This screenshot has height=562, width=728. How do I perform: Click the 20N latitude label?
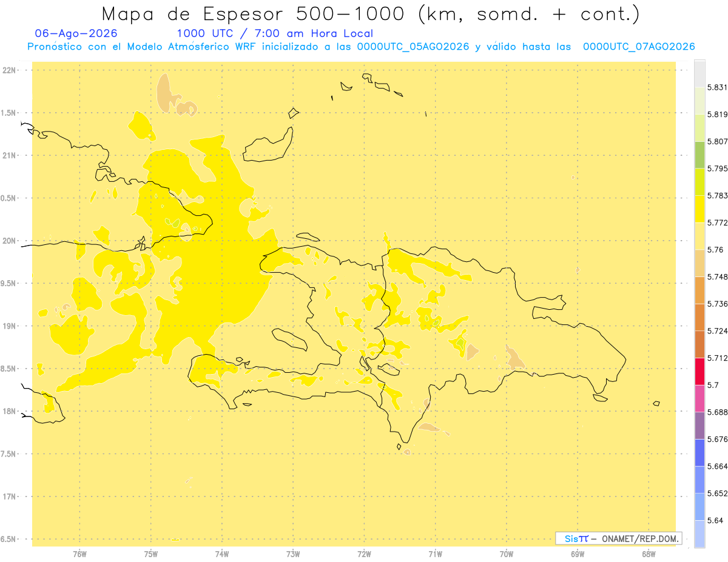[9, 241]
